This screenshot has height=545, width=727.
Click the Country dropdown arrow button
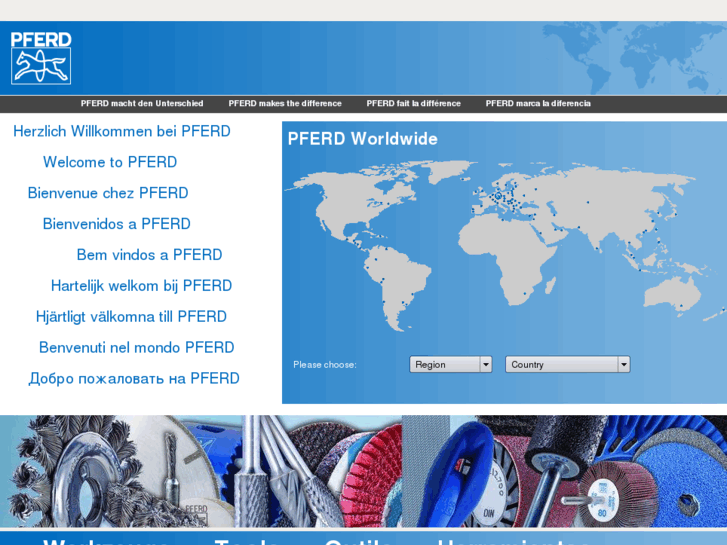(624, 365)
